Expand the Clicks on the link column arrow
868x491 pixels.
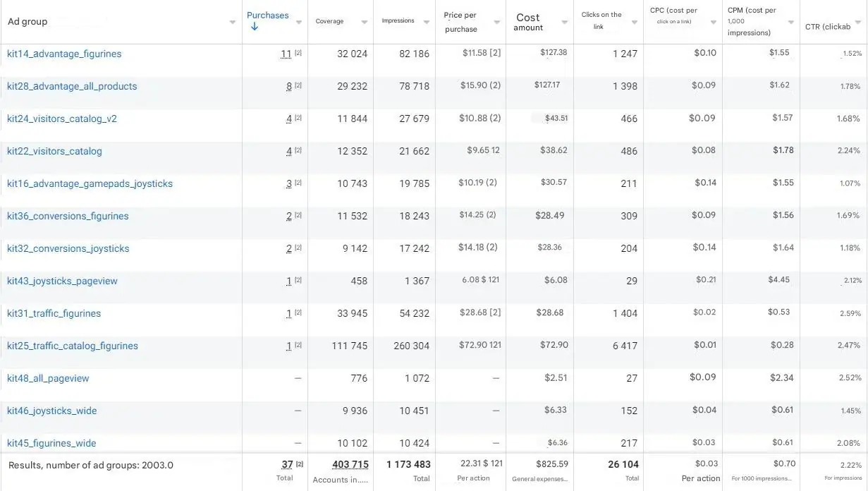pos(634,23)
